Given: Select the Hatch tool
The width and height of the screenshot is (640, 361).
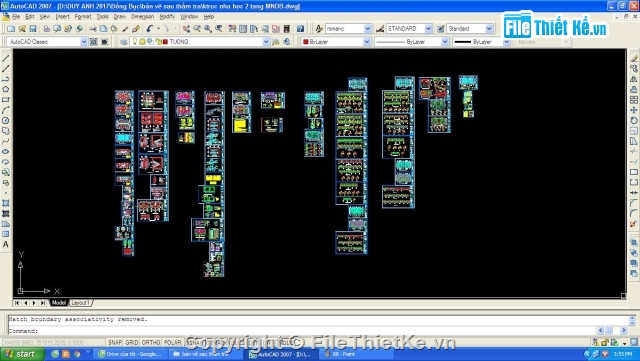Looking at the screenshot, I should 6,203.
